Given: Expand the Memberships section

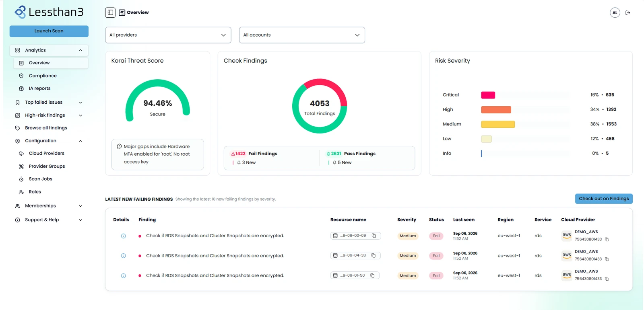Looking at the screenshot, I should point(49,206).
